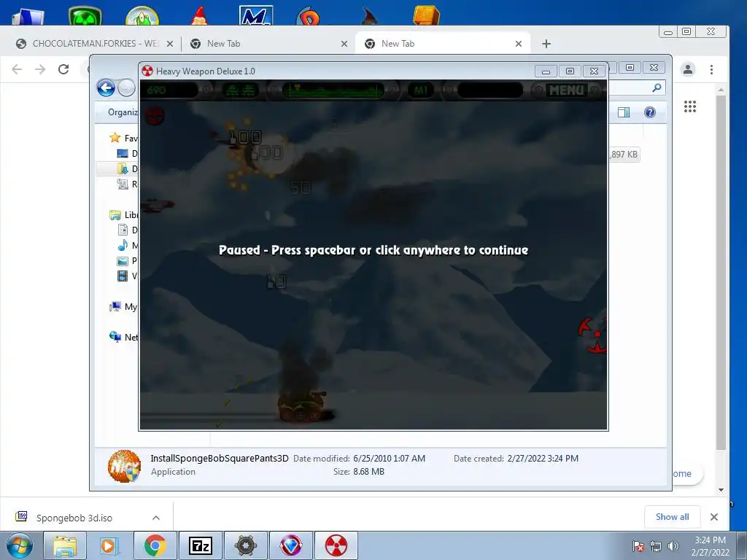Open the Heavy Weapon taskbar icon

(x=336, y=545)
